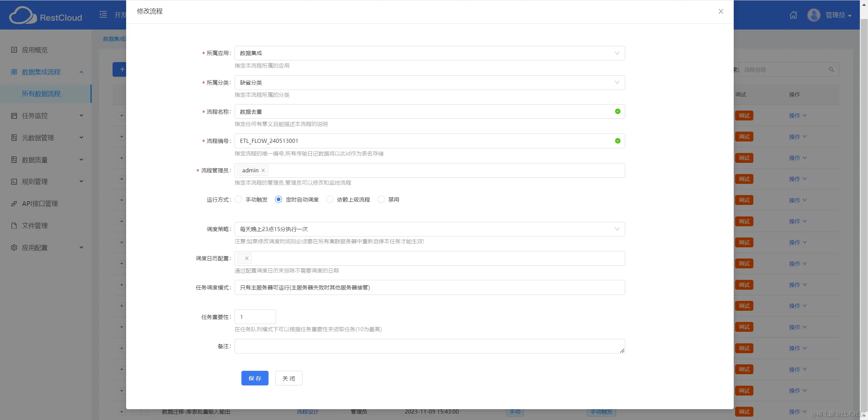
Task: Click the 保存 button to save the flow
Action: (255, 378)
